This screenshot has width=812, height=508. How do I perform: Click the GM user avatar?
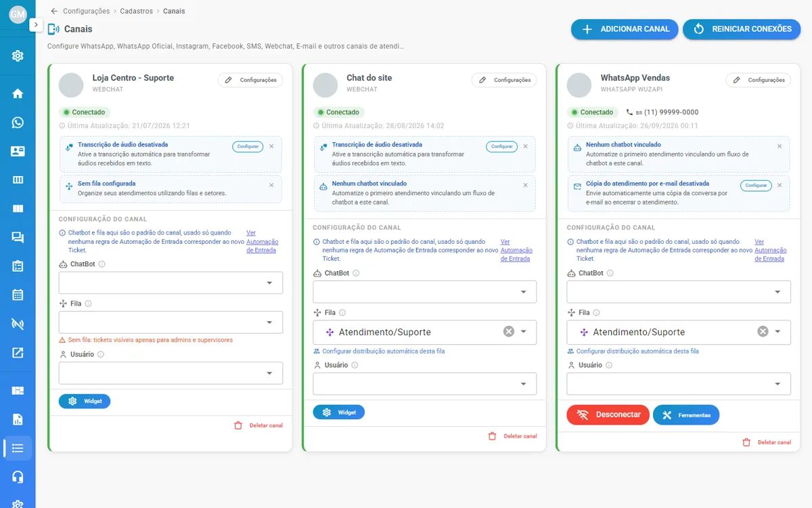[x=18, y=14]
